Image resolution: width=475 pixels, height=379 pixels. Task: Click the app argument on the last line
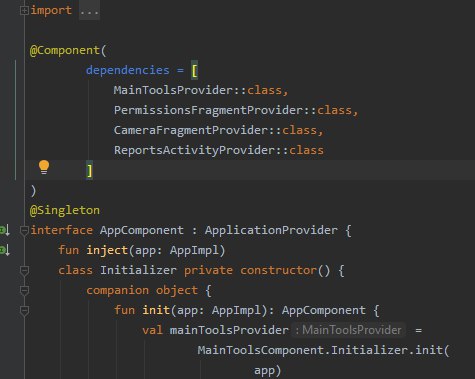pos(264,371)
